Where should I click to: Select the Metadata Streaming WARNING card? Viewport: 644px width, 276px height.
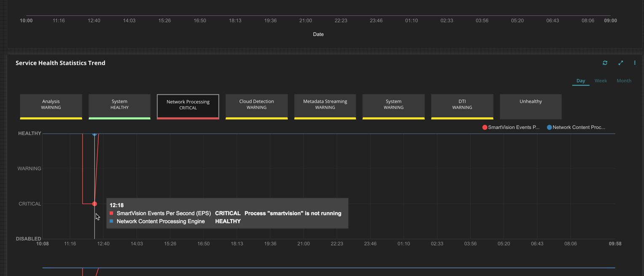325,107
